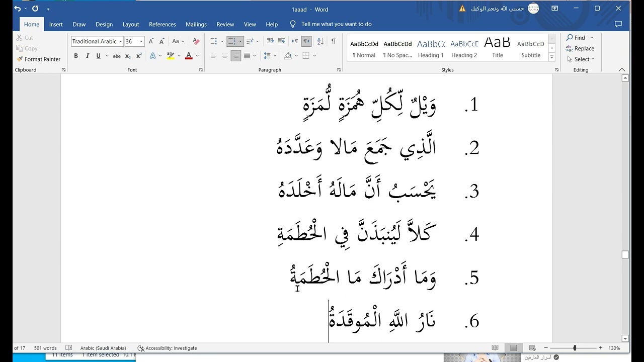Screen dimensions: 644x362
Task: Open the Change Case dropdown
Action: (178, 41)
